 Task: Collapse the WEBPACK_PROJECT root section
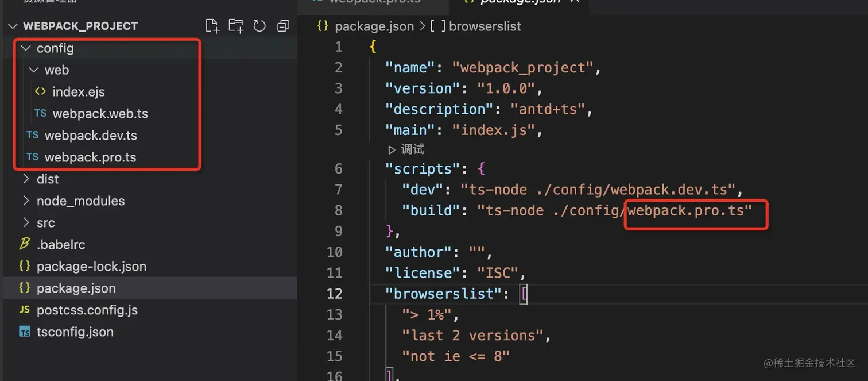coord(13,26)
